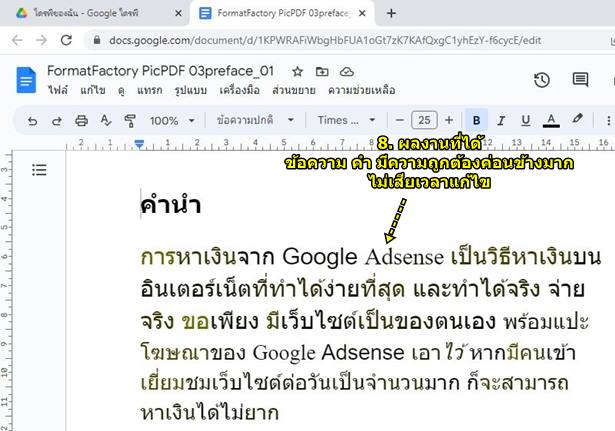The height and width of the screenshot is (431, 615).
Task: Open a new browser tab
Action: [x=391, y=13]
